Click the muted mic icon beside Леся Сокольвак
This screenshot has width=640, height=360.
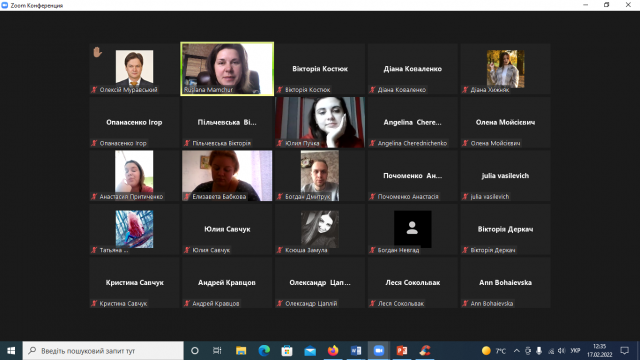click(x=372, y=304)
